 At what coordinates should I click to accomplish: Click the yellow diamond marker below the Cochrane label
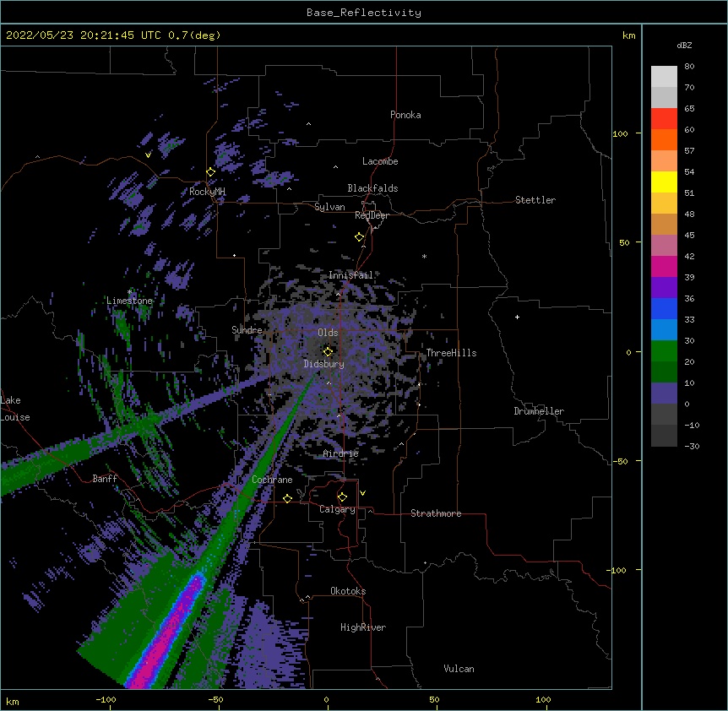pos(287,498)
